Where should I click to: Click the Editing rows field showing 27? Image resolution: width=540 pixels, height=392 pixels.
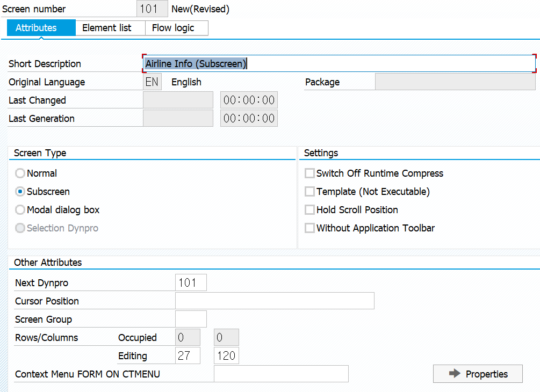(188, 355)
